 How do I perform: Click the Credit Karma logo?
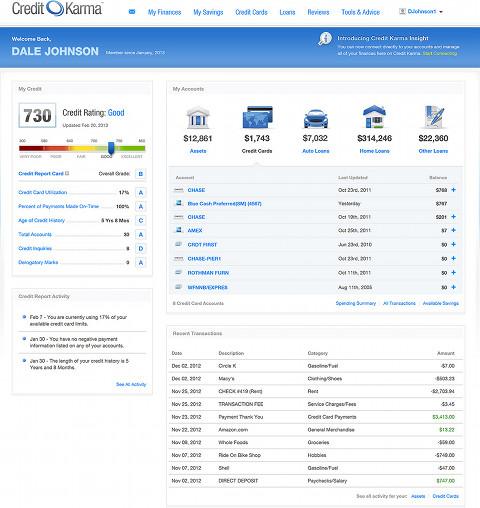57,9
